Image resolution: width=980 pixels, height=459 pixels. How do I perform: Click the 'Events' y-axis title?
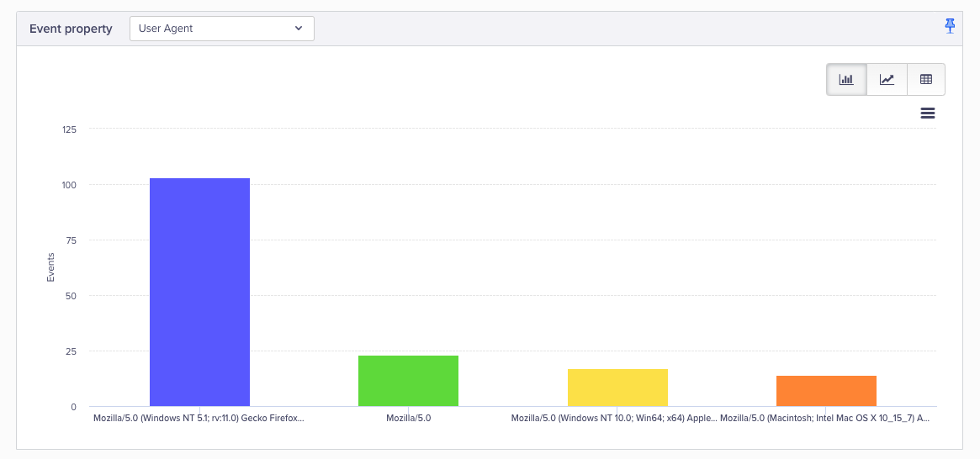point(51,267)
